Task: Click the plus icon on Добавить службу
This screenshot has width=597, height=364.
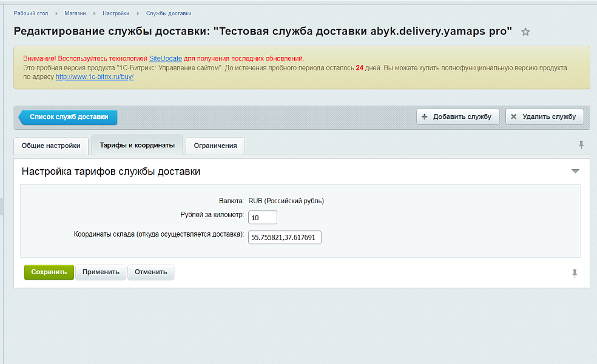Action: coord(425,116)
